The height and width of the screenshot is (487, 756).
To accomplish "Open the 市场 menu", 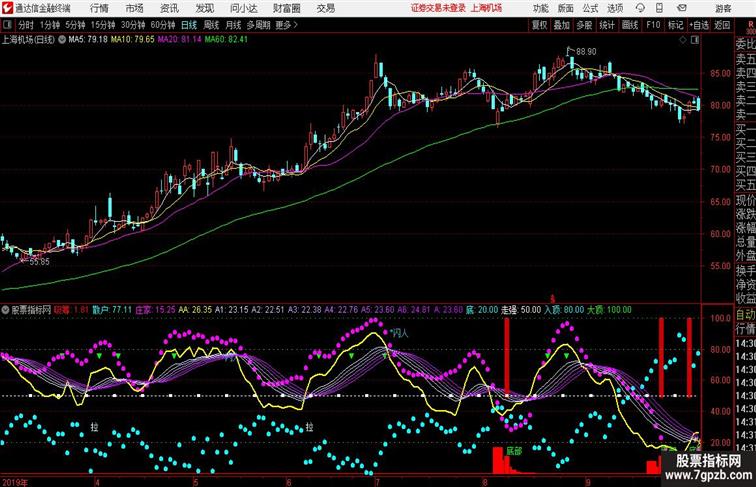I will tap(135, 8).
